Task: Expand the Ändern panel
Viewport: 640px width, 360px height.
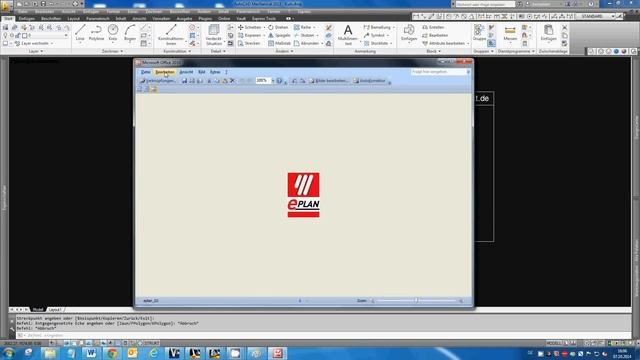Action: coord(284,51)
